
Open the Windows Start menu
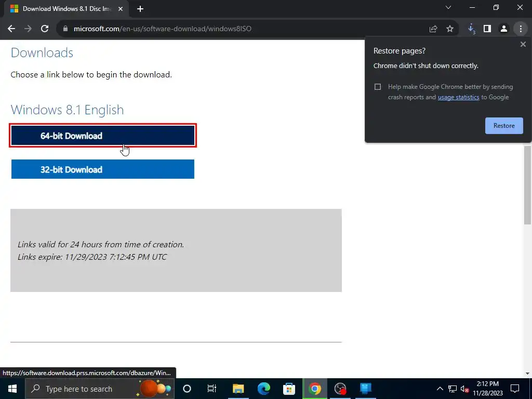(12, 389)
